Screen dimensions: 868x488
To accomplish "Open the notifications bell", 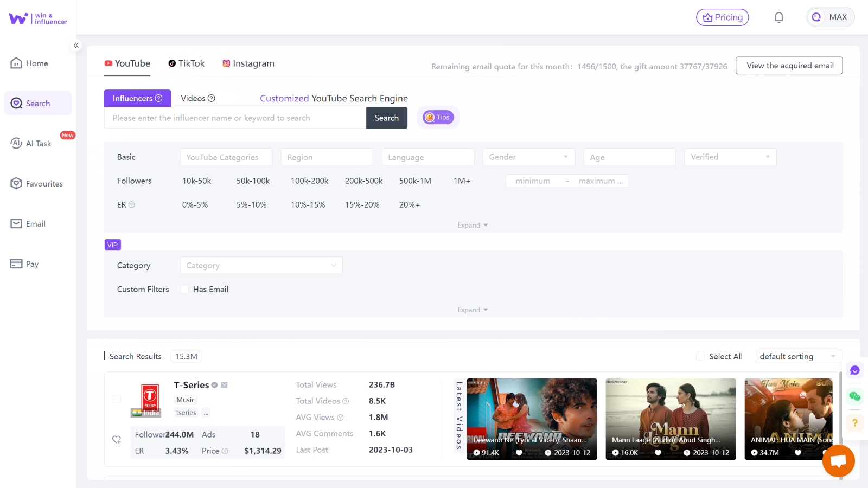I will [x=779, y=17].
